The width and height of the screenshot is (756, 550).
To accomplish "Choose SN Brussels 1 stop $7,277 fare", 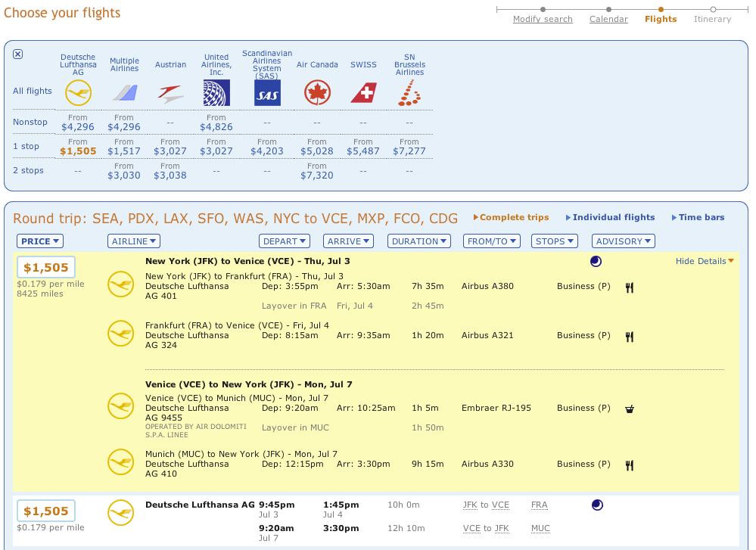I will click(x=409, y=151).
